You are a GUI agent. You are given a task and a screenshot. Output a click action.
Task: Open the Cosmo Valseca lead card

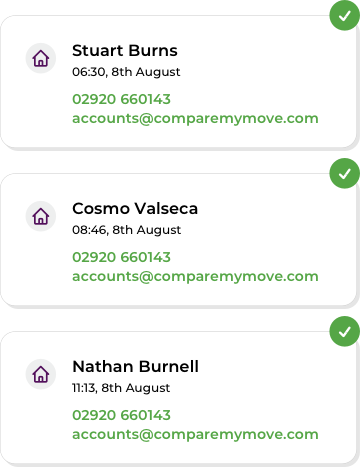pos(179,239)
